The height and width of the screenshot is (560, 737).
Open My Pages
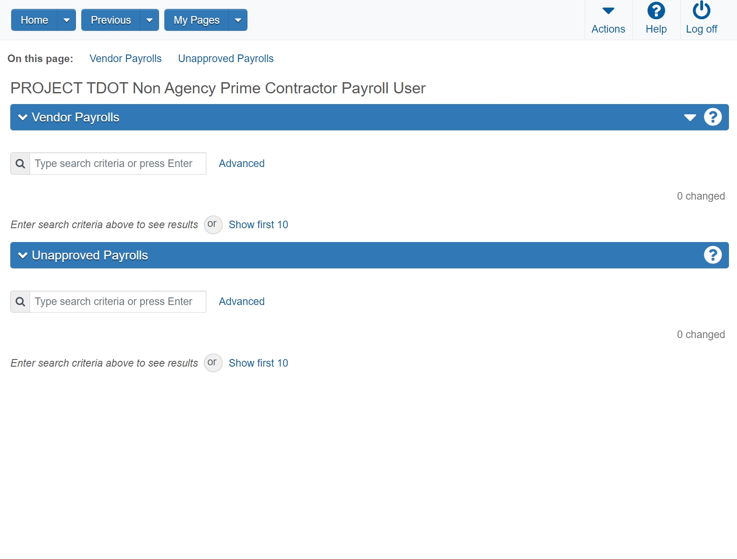pos(197,20)
